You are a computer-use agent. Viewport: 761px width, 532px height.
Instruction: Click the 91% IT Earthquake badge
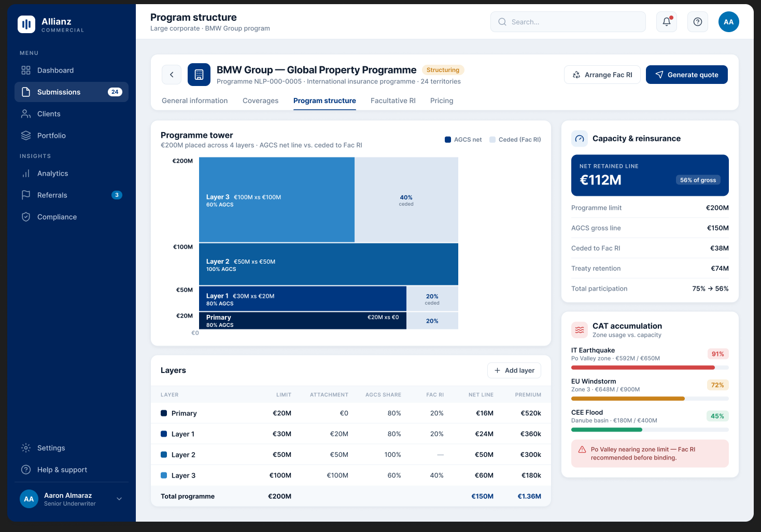pyautogui.click(x=718, y=354)
